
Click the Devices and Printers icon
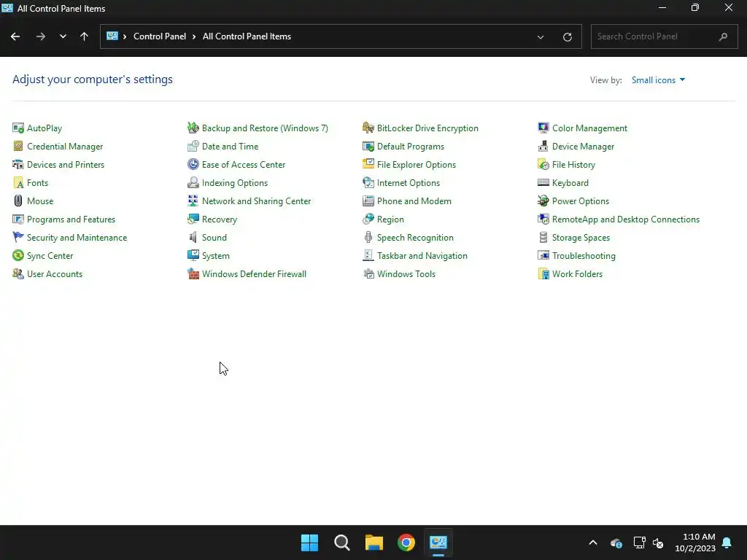coord(18,165)
